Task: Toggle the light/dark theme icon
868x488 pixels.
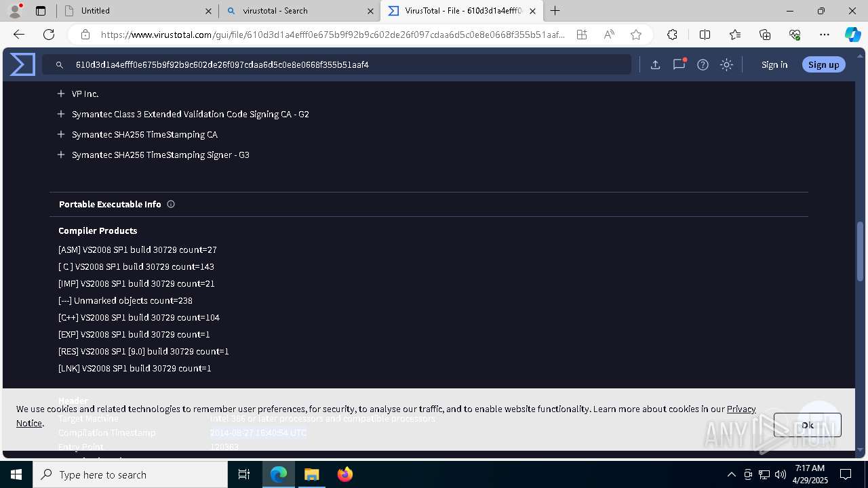Action: pos(726,65)
